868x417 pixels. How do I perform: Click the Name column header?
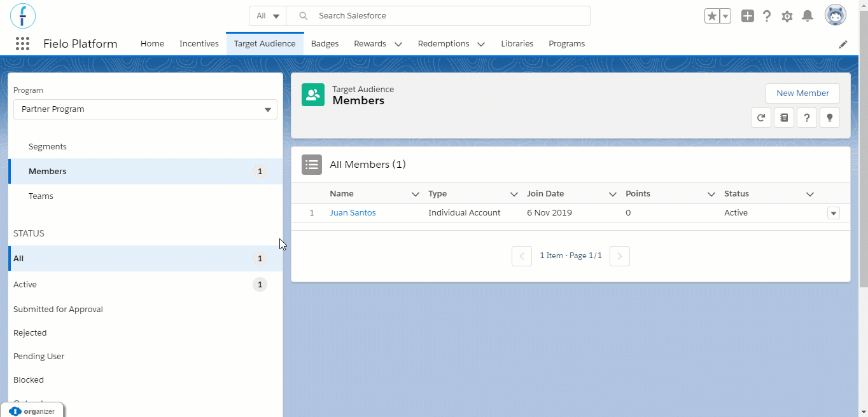pos(342,194)
